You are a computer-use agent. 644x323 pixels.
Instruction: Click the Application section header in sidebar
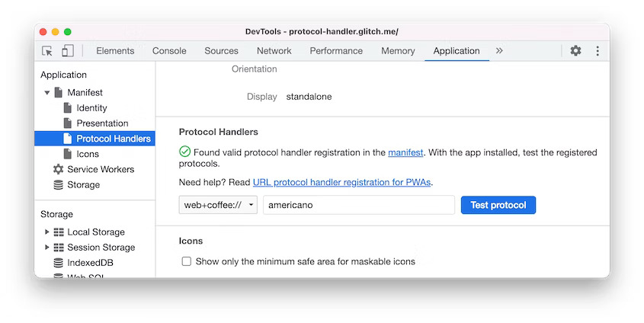coord(64,75)
